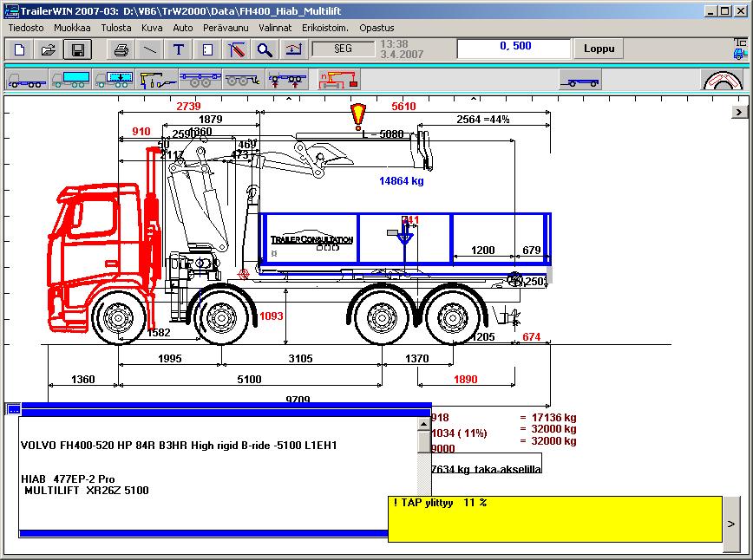The width and height of the screenshot is (753, 560).
Task: Open Valinnat menu
Action: pos(275,28)
